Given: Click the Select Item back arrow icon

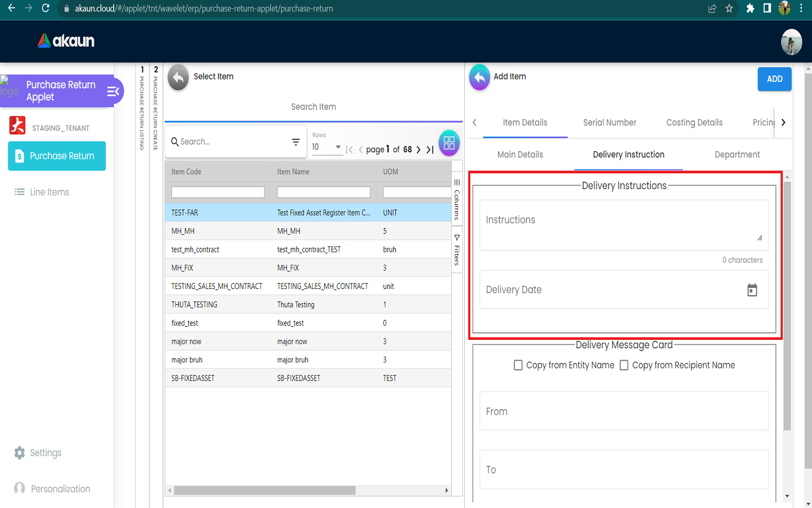Looking at the screenshot, I should coord(178,78).
